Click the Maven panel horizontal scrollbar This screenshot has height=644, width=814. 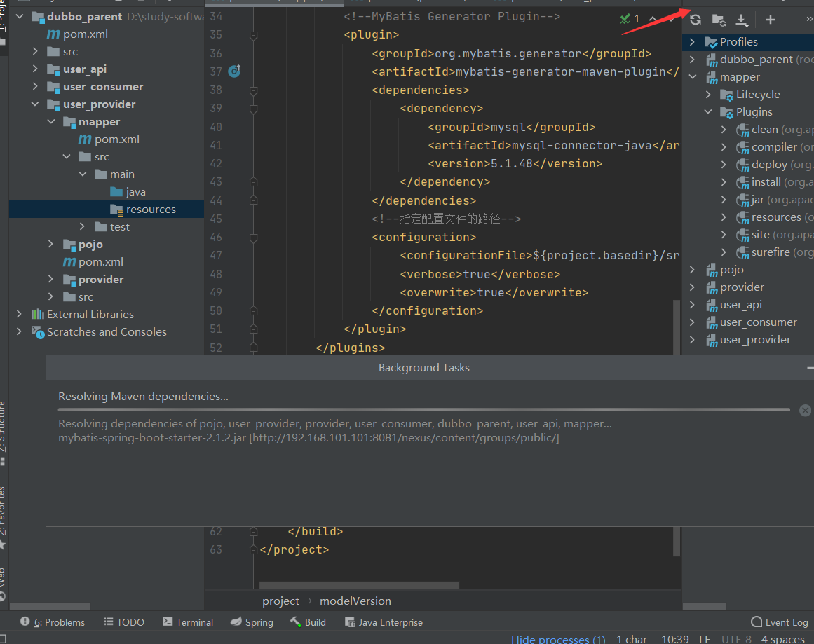[x=704, y=606]
